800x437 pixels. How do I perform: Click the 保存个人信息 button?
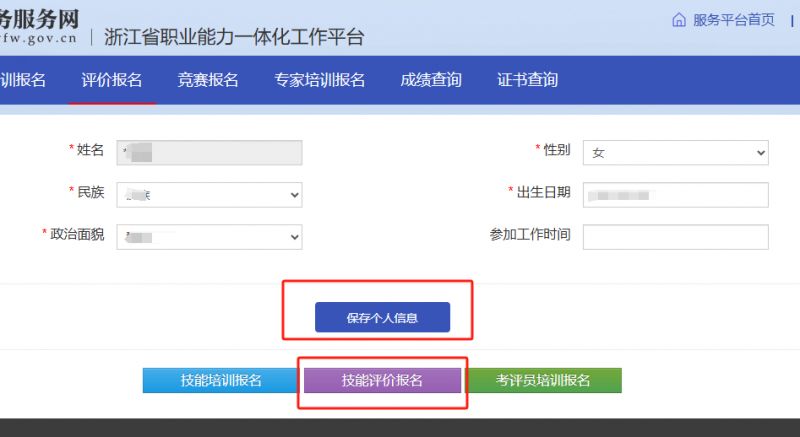click(382, 317)
